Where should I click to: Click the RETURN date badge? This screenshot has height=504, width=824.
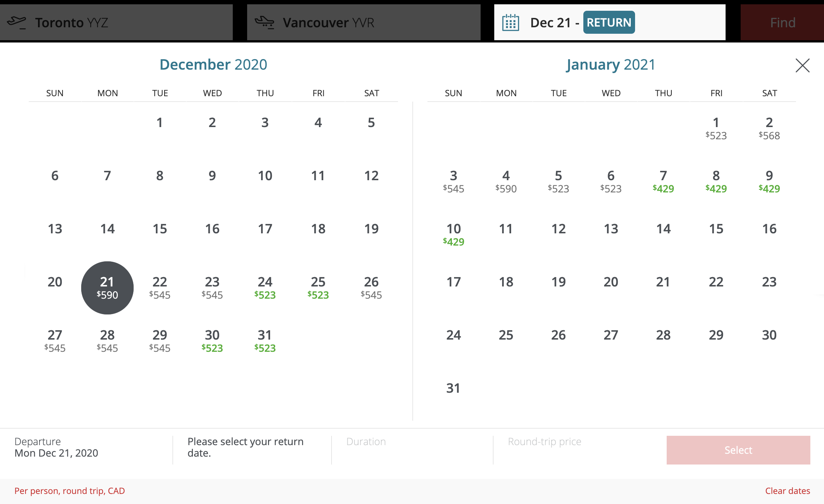(609, 22)
